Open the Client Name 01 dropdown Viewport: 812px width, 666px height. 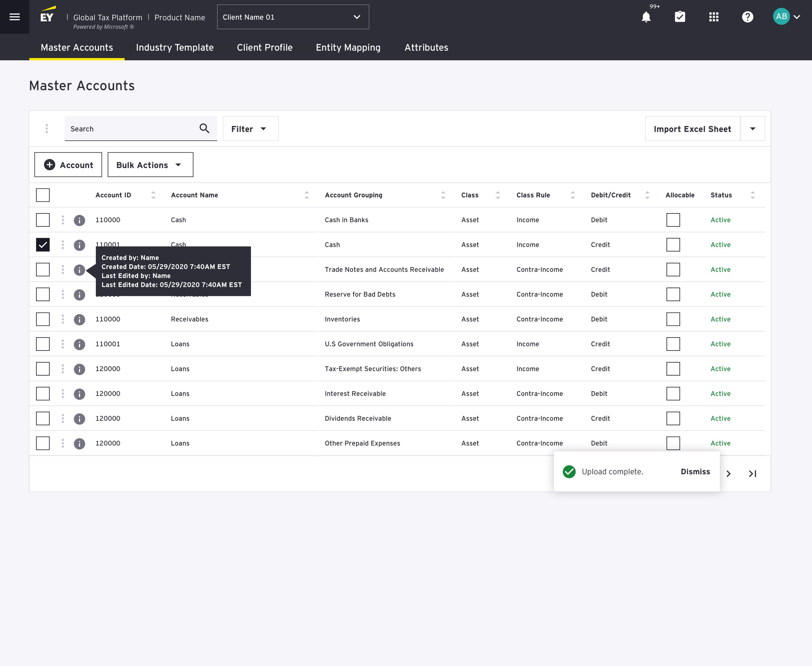tap(293, 17)
